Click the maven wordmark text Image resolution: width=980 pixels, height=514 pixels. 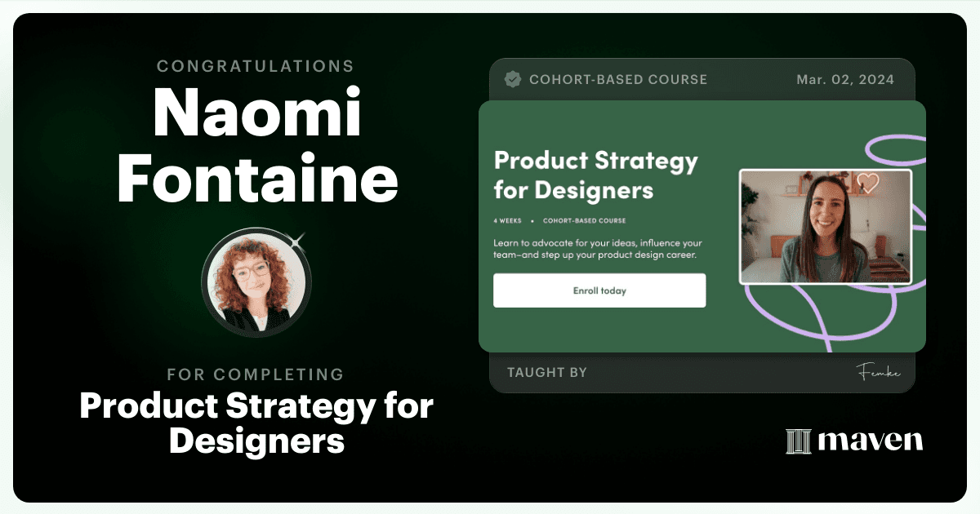pos(871,441)
